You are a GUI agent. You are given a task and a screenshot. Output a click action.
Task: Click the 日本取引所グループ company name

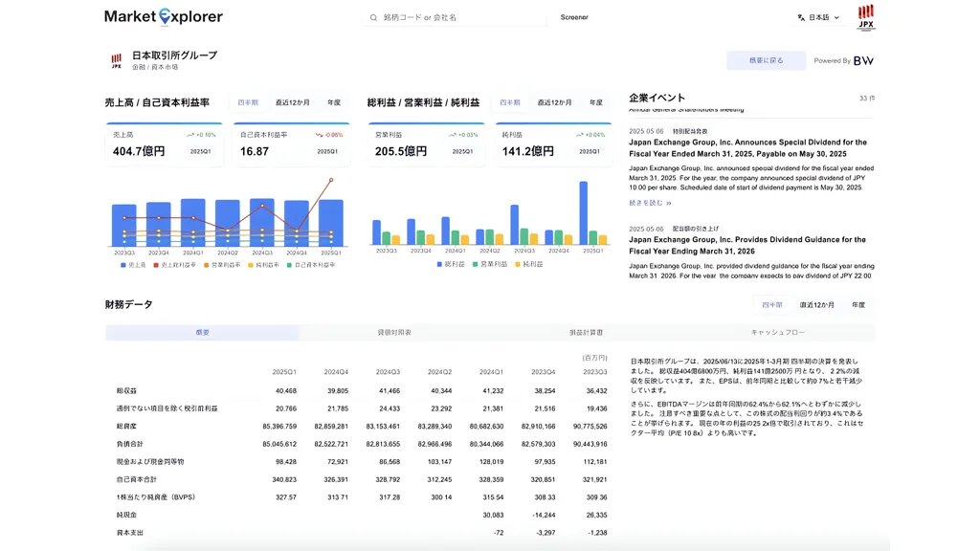click(174, 55)
